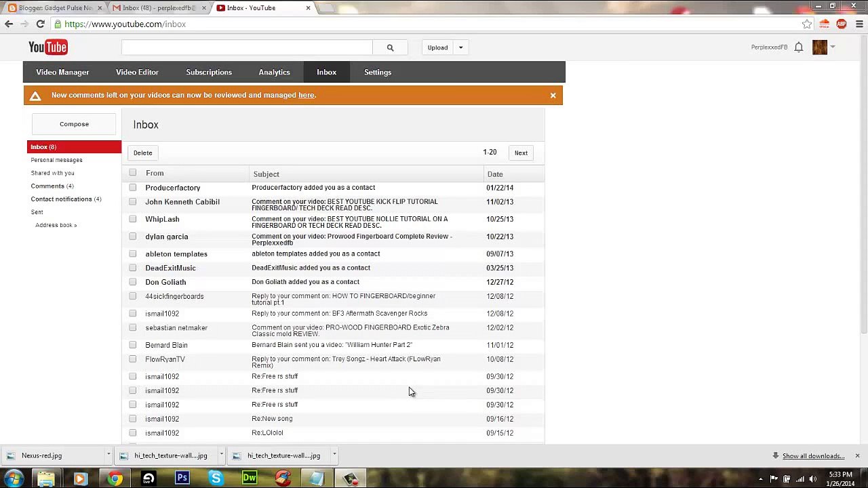The height and width of the screenshot is (488, 868).
Task: Go to the Analytics tab
Action: coord(274,72)
